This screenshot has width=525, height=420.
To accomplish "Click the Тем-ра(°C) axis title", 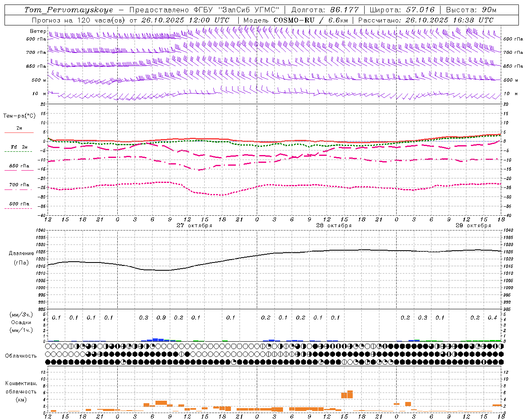I will 19,116.
